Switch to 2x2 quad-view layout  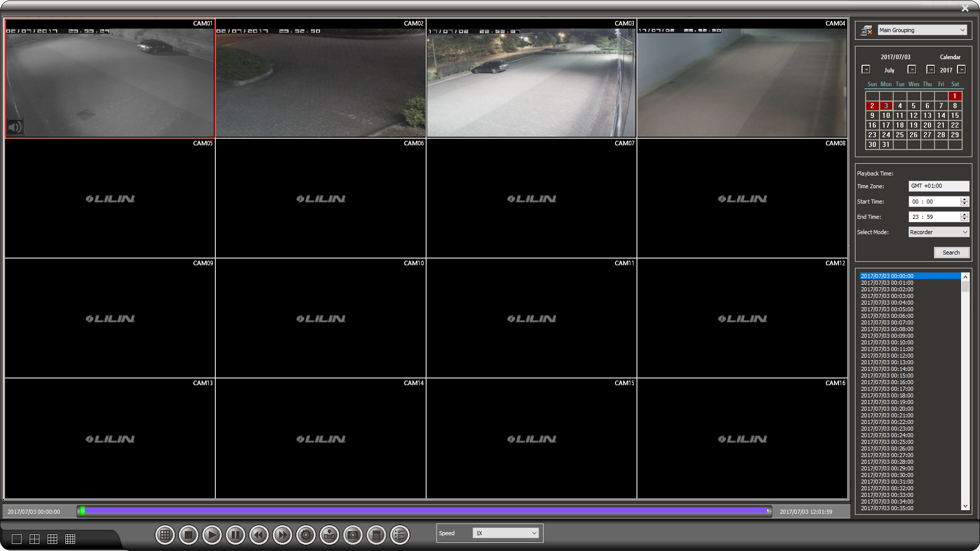point(34,539)
